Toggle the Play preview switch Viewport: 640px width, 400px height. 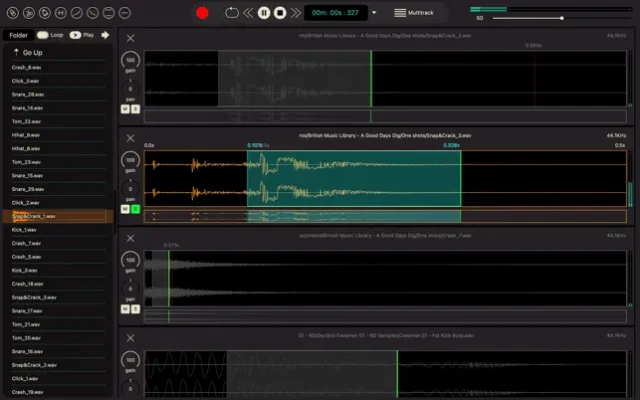click(75, 34)
